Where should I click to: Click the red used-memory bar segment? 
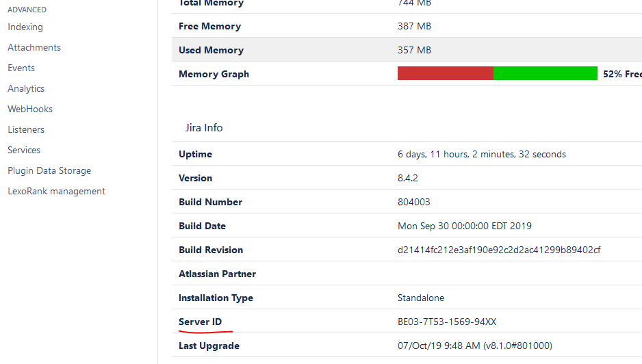pyautogui.click(x=445, y=74)
